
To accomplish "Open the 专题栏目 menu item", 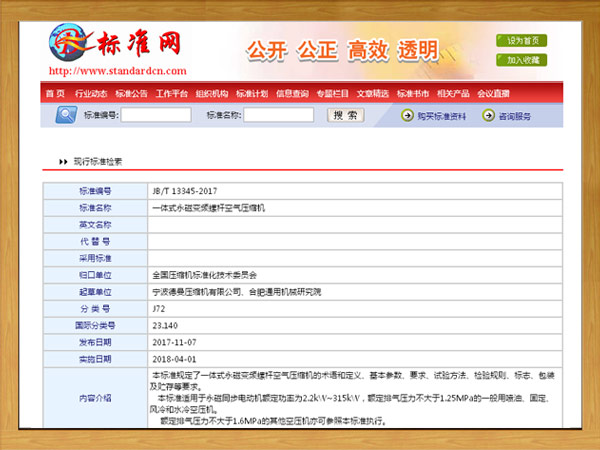I will [x=333, y=93].
